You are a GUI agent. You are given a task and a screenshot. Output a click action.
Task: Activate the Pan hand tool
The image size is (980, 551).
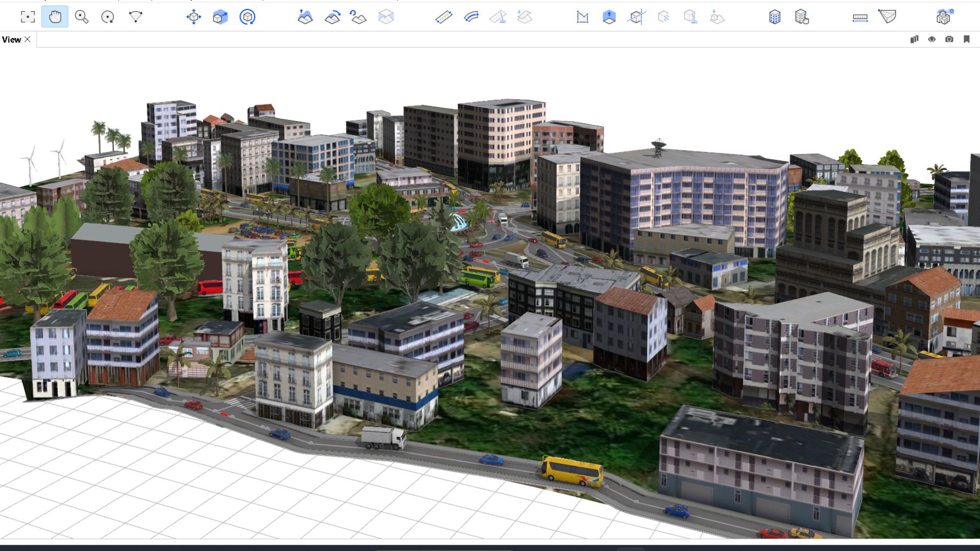click(55, 17)
